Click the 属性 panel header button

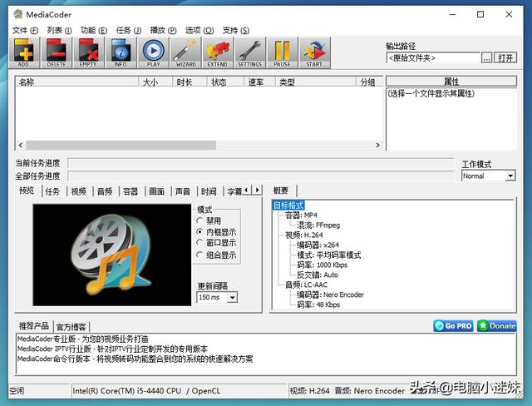tap(451, 82)
